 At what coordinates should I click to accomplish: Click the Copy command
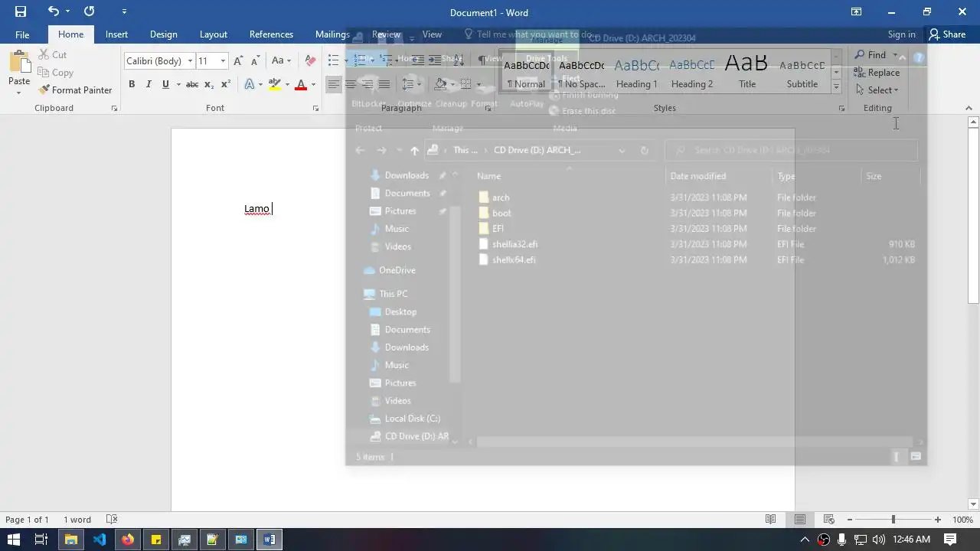click(55, 73)
